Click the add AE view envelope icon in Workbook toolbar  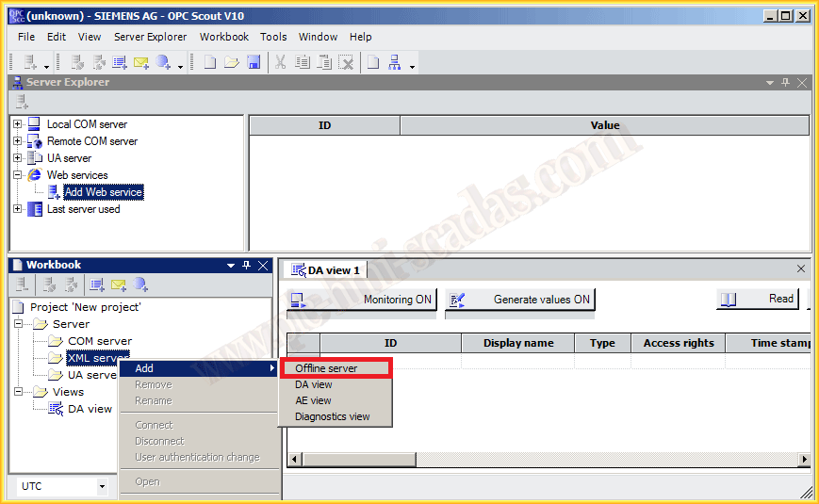119,285
